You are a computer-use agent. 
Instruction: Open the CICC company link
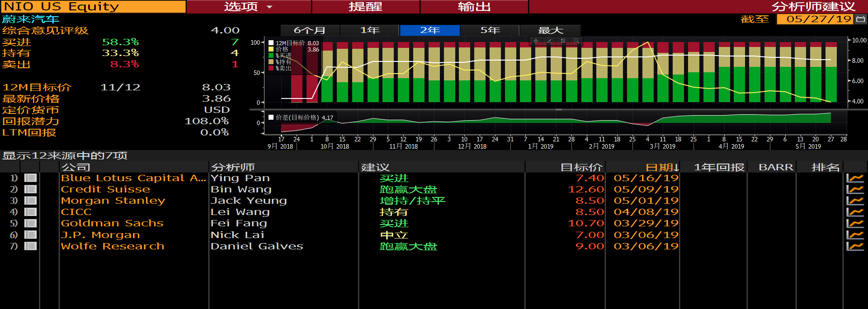(x=76, y=212)
